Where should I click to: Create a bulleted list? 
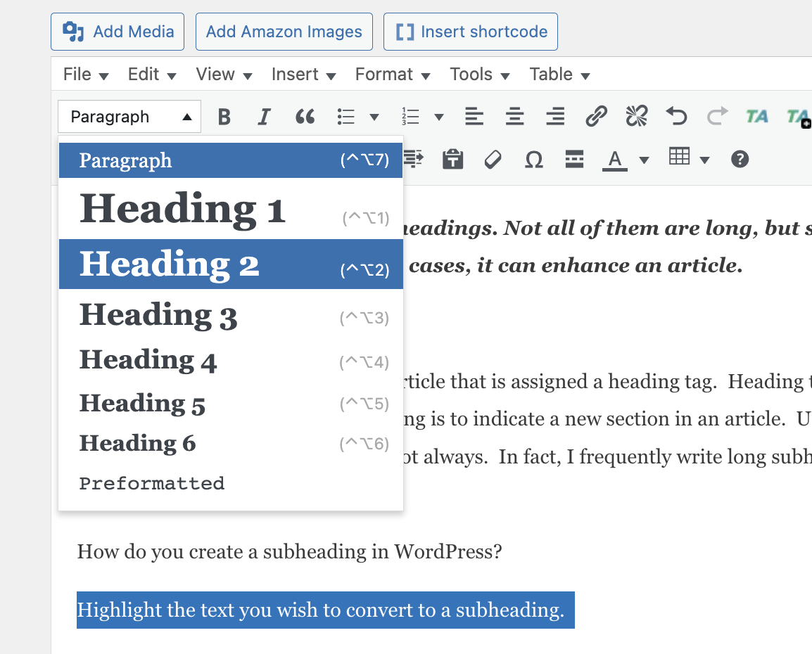point(346,117)
